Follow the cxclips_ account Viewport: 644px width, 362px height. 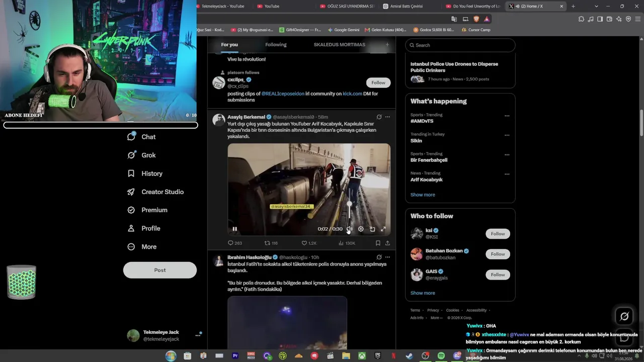pyautogui.click(x=378, y=82)
